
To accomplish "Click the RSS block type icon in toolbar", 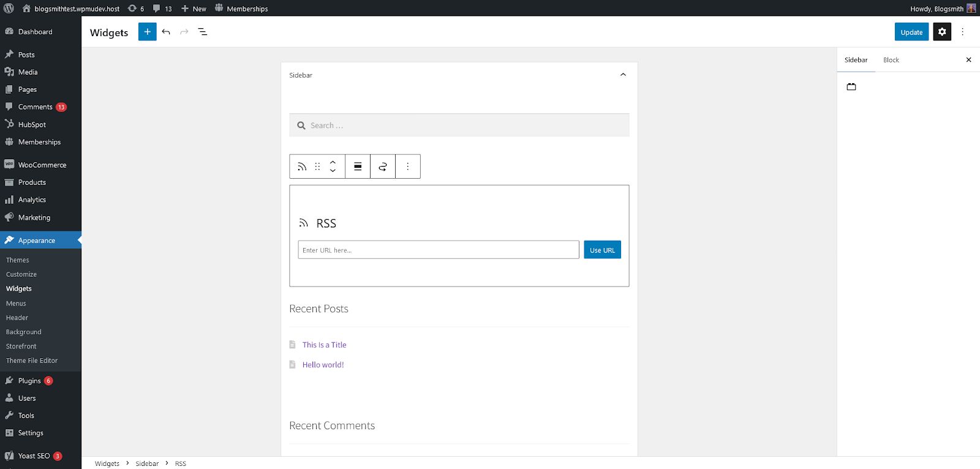I will pos(302,167).
